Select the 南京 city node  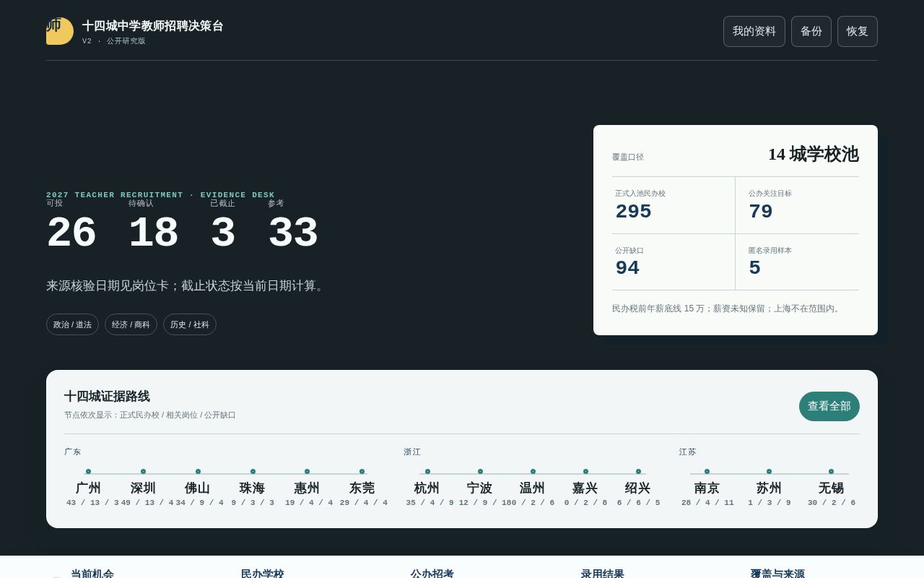coord(707,488)
